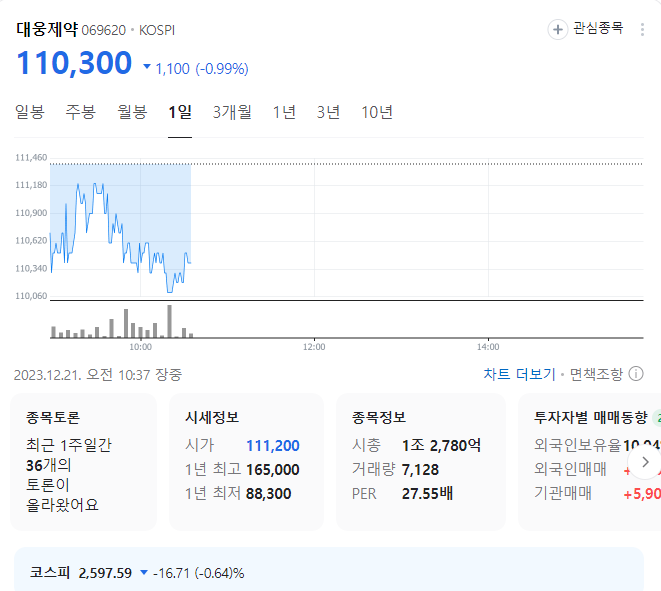Viewport: 661px width, 591px height.
Task: Open the three-dot more options menu
Action: coord(642,30)
